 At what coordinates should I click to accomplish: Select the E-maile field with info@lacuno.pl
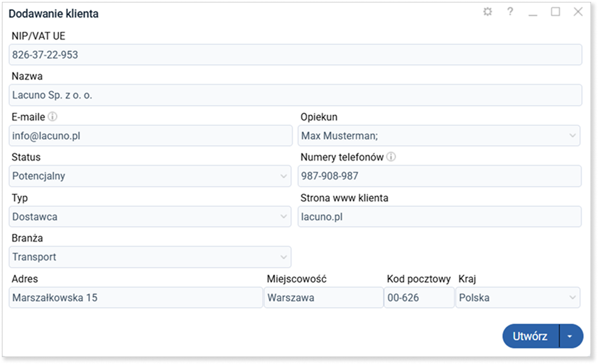[x=151, y=136]
